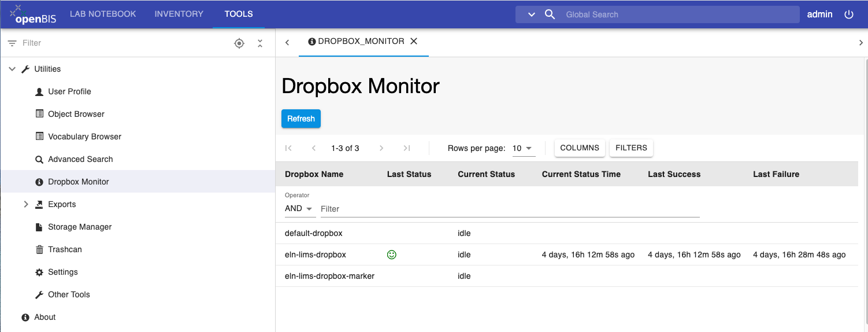Switch to the INVENTORY tab
This screenshot has width=868, height=332.
tap(179, 14)
